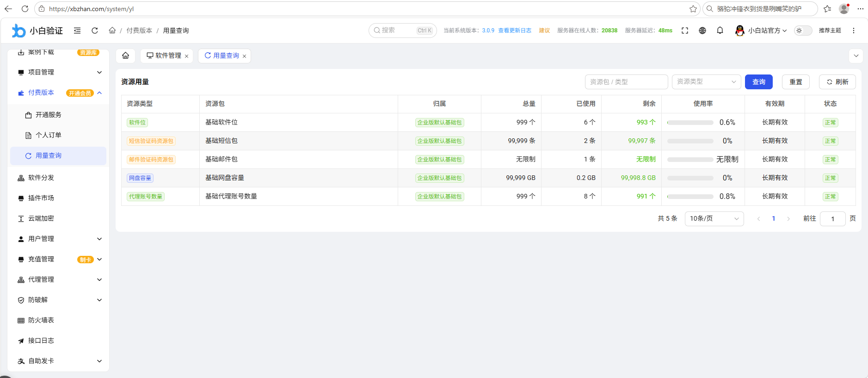
Task: Open browser profile avatar
Action: click(x=844, y=9)
